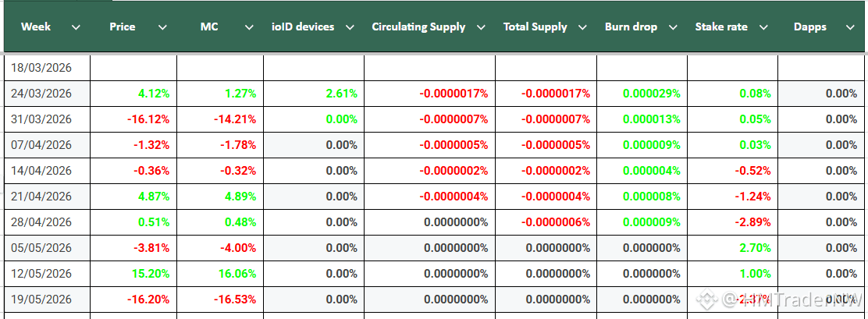The width and height of the screenshot is (868, 319).
Task: Select the MC header label
Action: click(209, 27)
